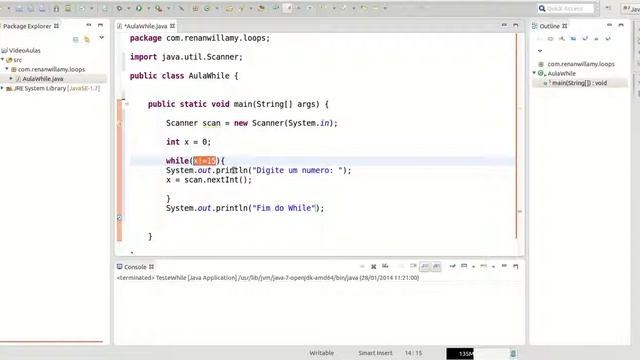640x360 pixels.
Task: Click the Open Type toolbar icon
Action: click(x=229, y=8)
